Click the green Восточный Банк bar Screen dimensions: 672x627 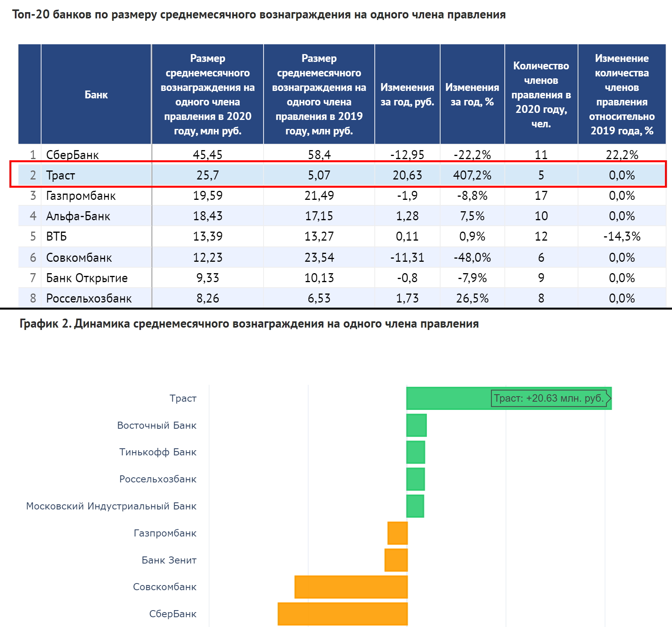(416, 425)
